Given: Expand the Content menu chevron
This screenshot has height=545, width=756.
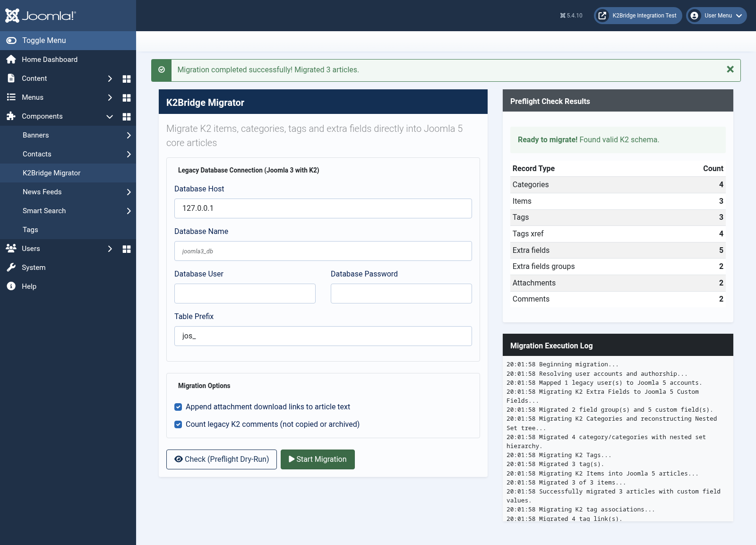Looking at the screenshot, I should (x=110, y=78).
